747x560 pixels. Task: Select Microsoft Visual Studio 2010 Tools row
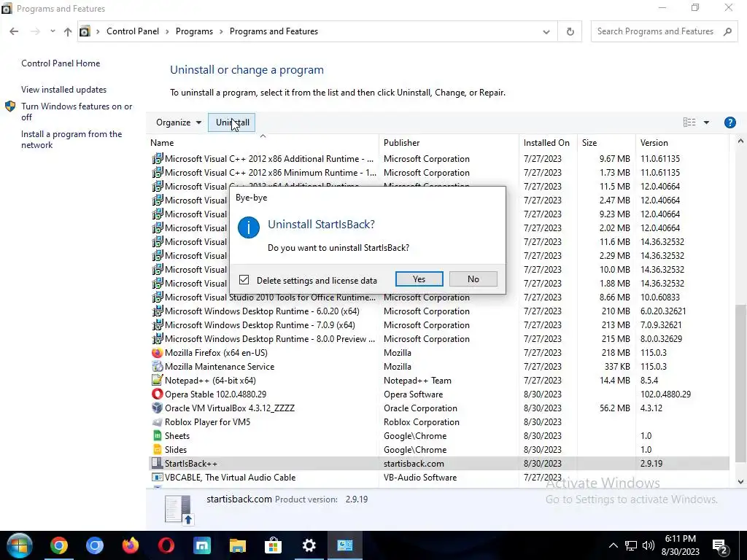[439, 297]
